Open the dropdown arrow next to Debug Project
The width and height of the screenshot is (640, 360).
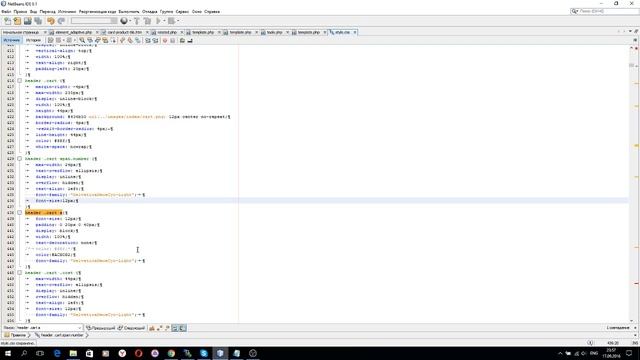click(178, 21)
